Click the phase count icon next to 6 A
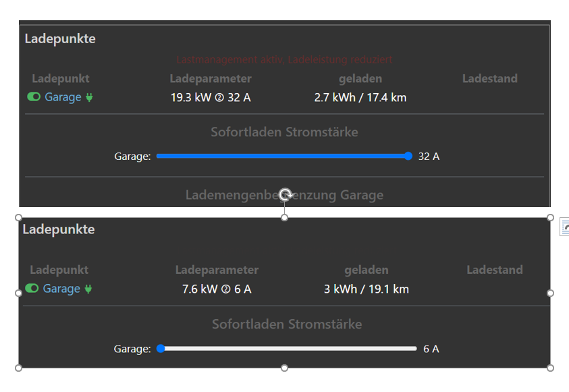The height and width of the screenshot is (392, 569). coord(225,289)
